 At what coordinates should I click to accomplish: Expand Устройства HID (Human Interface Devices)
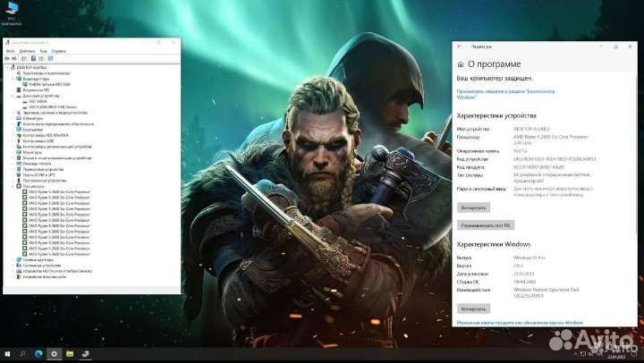click(13, 272)
